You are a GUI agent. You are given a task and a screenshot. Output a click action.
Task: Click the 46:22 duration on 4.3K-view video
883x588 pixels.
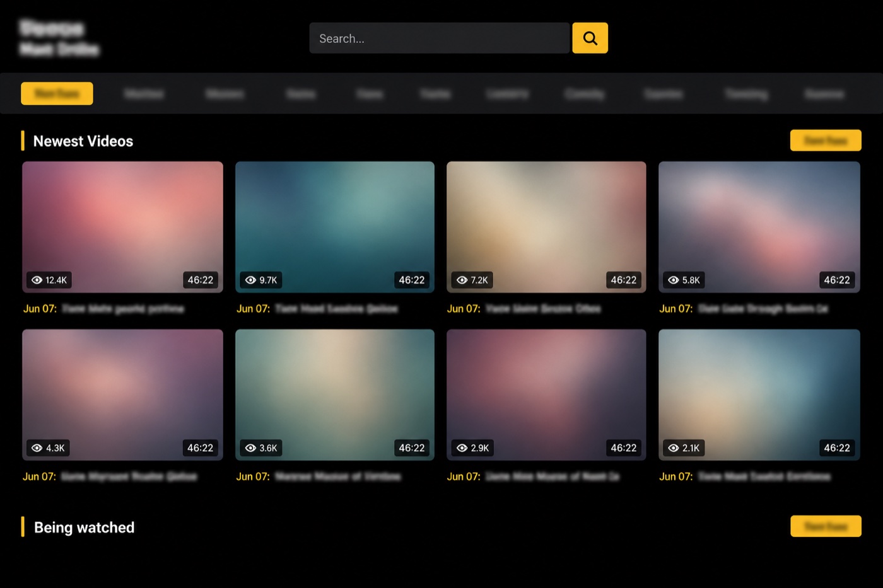pos(201,448)
